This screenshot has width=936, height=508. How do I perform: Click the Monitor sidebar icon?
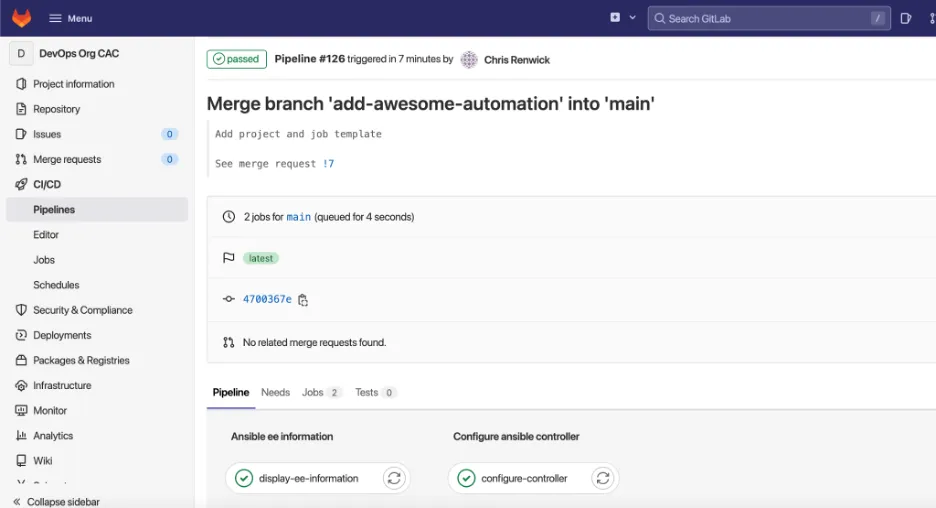coord(21,410)
